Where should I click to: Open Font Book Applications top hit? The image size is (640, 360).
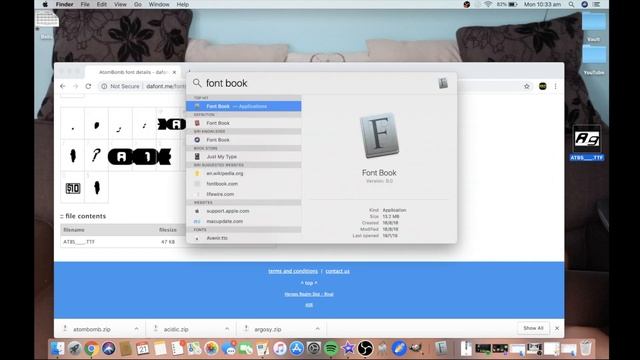click(244, 106)
